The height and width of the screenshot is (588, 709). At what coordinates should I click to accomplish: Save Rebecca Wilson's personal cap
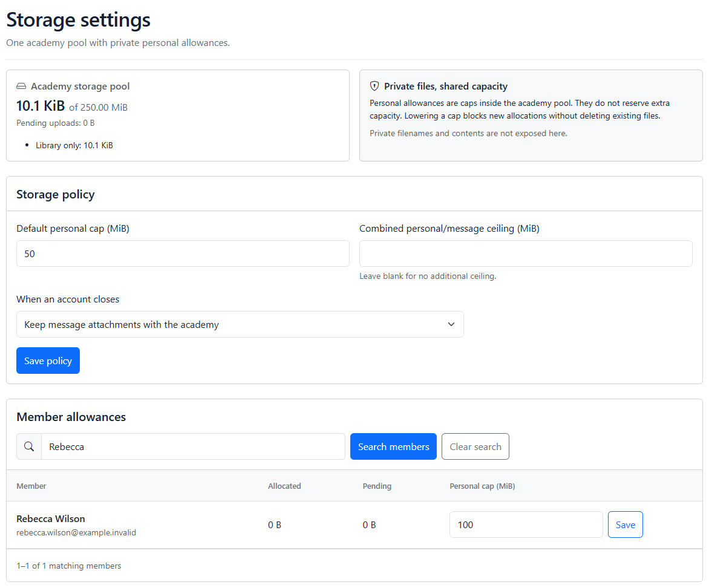(x=626, y=524)
